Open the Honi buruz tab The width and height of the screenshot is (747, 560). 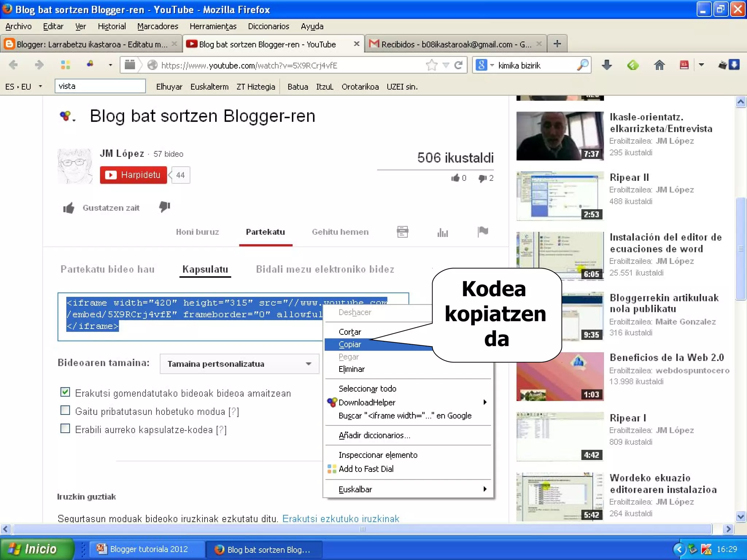pos(197,232)
